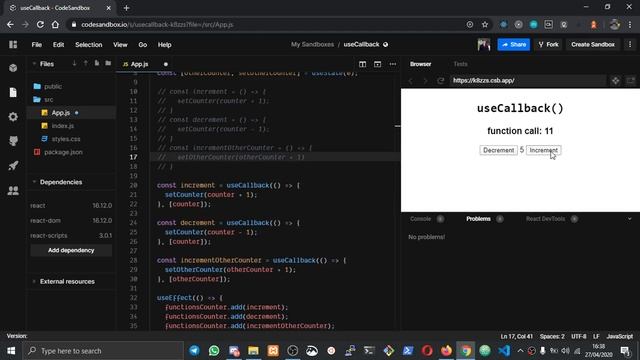The image size is (640, 360).
Task: Toggle the preview layout icon in editor toolbar
Action: [x=378, y=64]
